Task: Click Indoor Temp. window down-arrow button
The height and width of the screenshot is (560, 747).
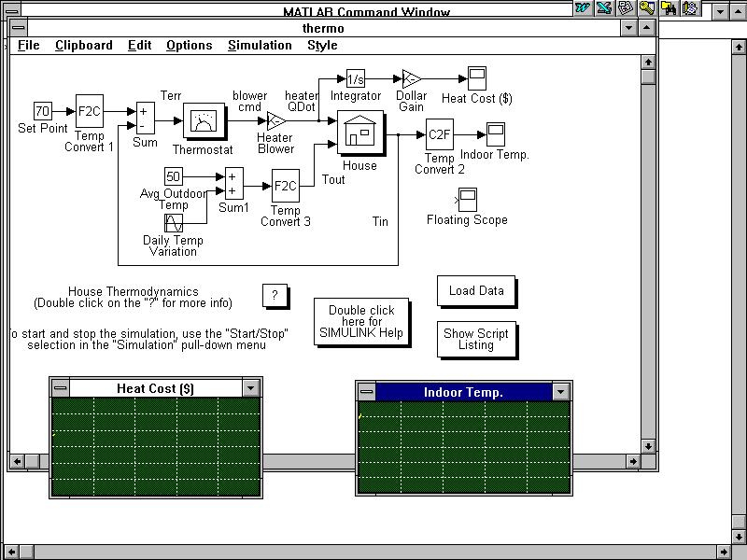Action: tap(561, 392)
